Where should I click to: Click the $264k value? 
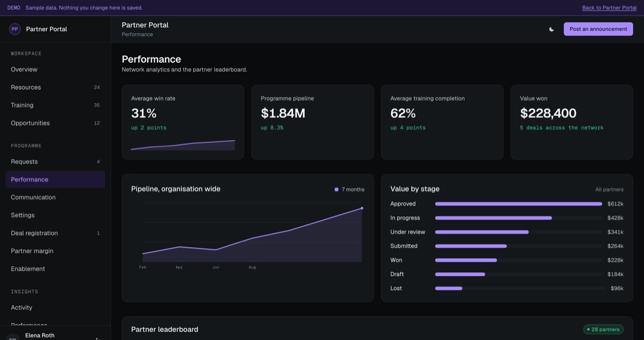pyautogui.click(x=615, y=246)
